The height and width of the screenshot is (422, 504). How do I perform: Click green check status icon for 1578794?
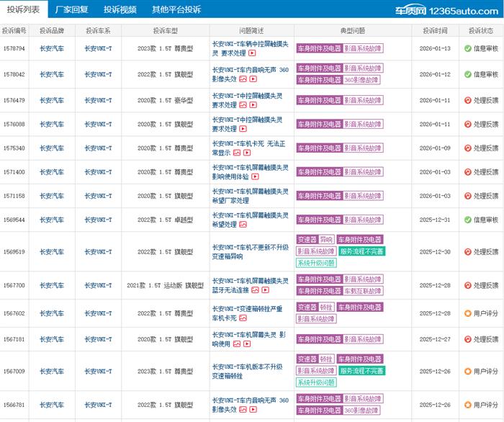click(467, 48)
